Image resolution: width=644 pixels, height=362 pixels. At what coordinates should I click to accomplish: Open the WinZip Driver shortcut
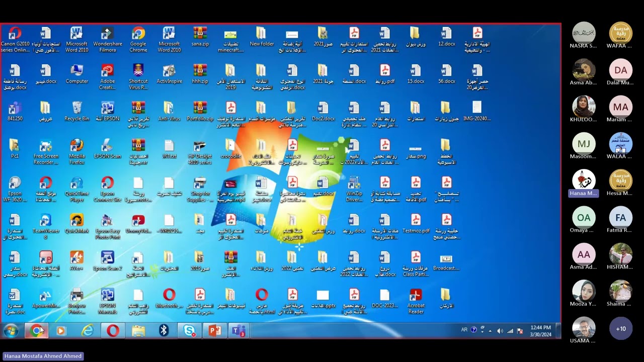pyautogui.click(x=354, y=189)
